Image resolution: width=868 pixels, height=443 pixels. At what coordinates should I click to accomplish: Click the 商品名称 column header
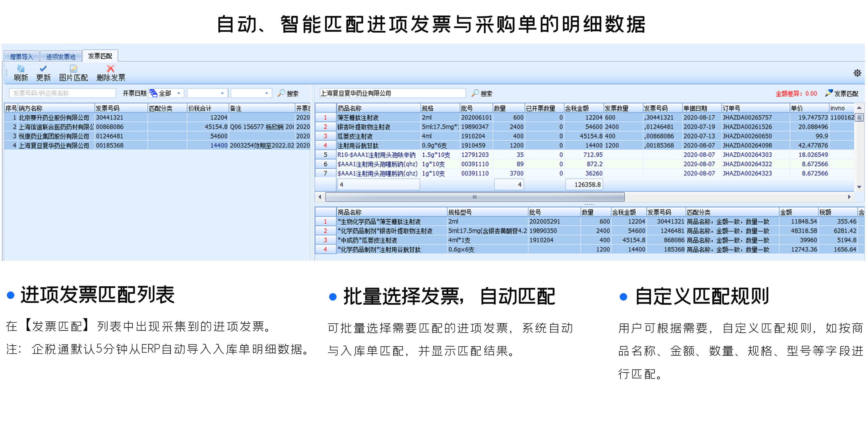pyautogui.click(x=392, y=212)
